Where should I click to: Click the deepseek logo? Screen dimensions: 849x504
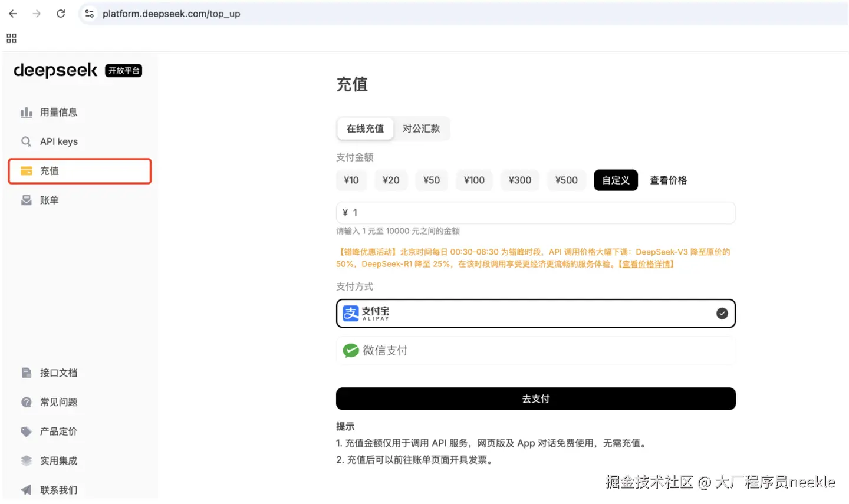(55, 70)
